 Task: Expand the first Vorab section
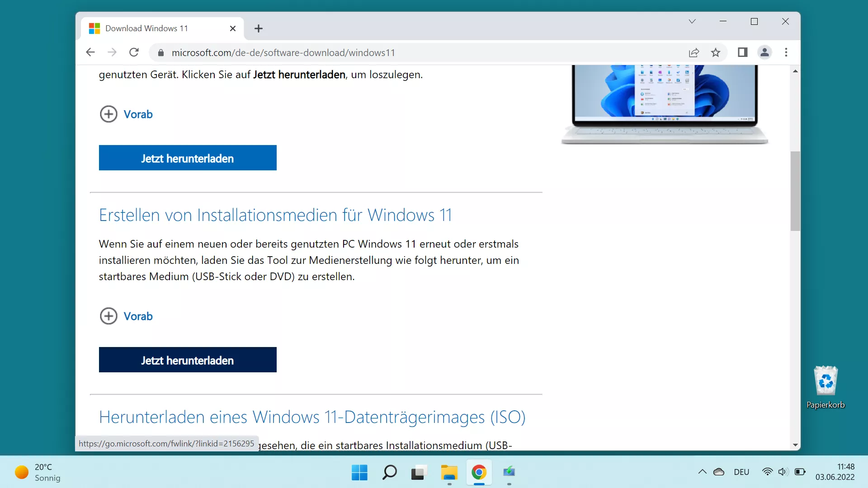pos(126,114)
